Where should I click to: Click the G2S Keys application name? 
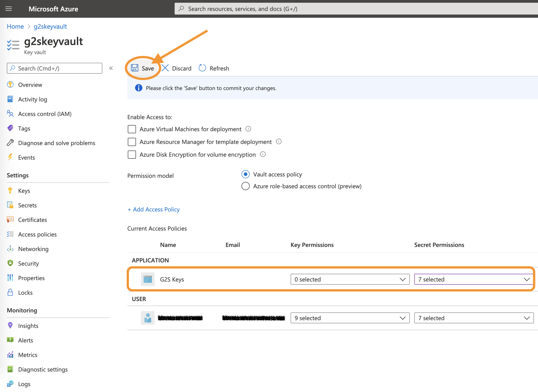click(172, 279)
